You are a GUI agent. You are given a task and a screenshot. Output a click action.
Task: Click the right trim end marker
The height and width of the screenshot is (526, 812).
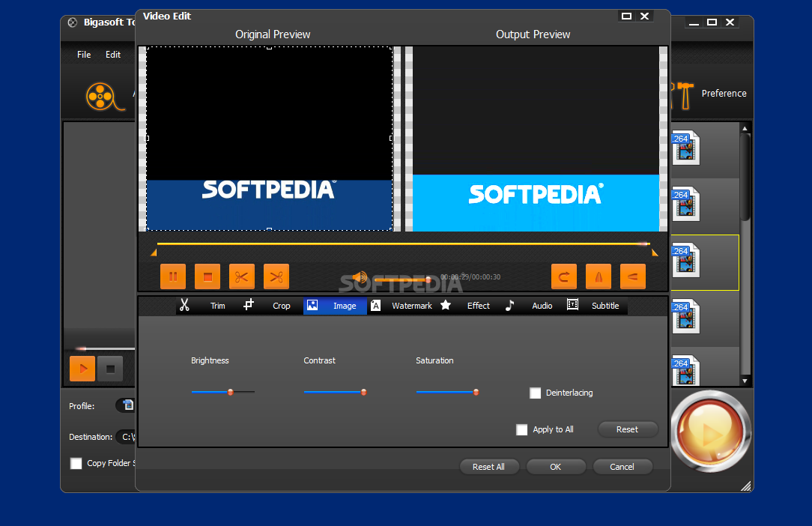pyautogui.click(x=655, y=253)
